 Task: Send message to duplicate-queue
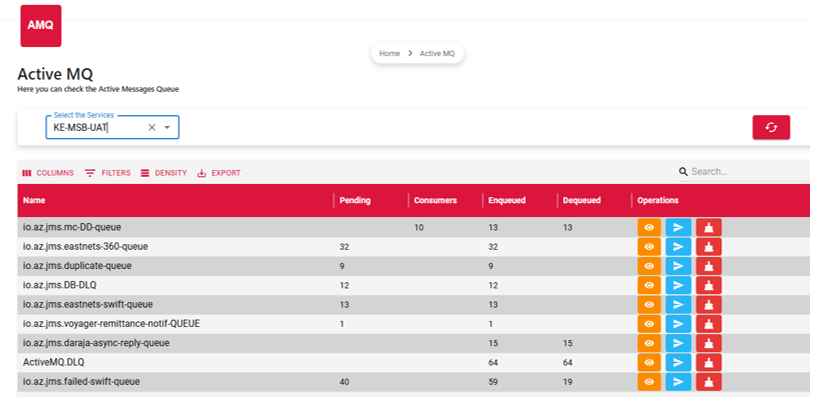(678, 266)
